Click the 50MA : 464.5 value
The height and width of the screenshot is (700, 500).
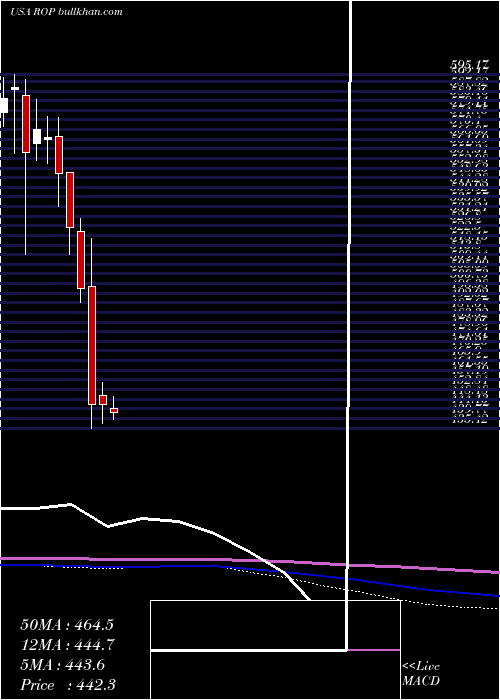(x=67, y=625)
